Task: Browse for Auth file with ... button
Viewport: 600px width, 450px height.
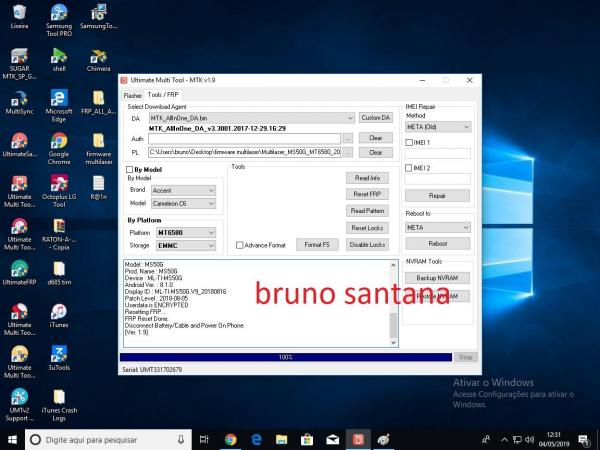Action: (x=347, y=138)
